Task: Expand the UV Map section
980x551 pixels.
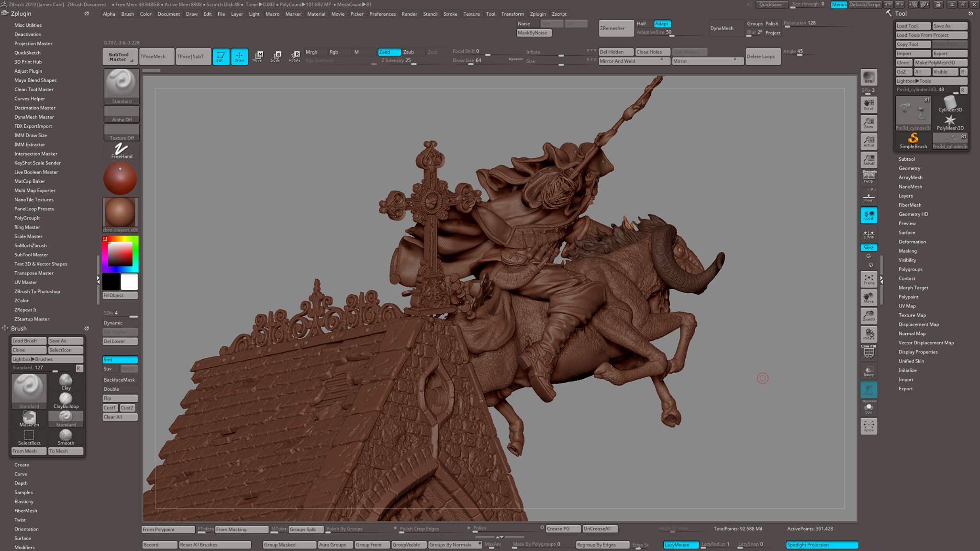Action: tap(907, 306)
